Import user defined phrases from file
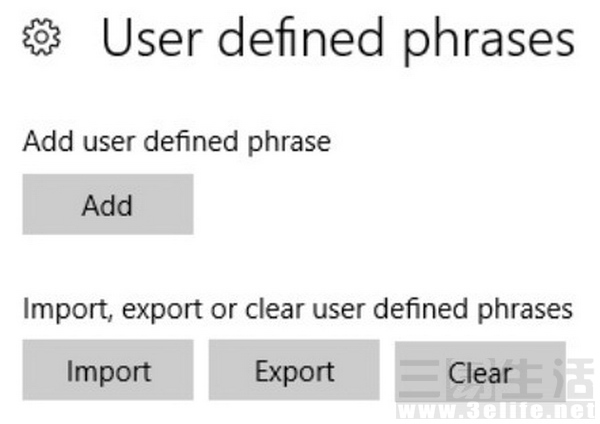Image resolution: width=600 pixels, height=424 pixels. point(108,372)
